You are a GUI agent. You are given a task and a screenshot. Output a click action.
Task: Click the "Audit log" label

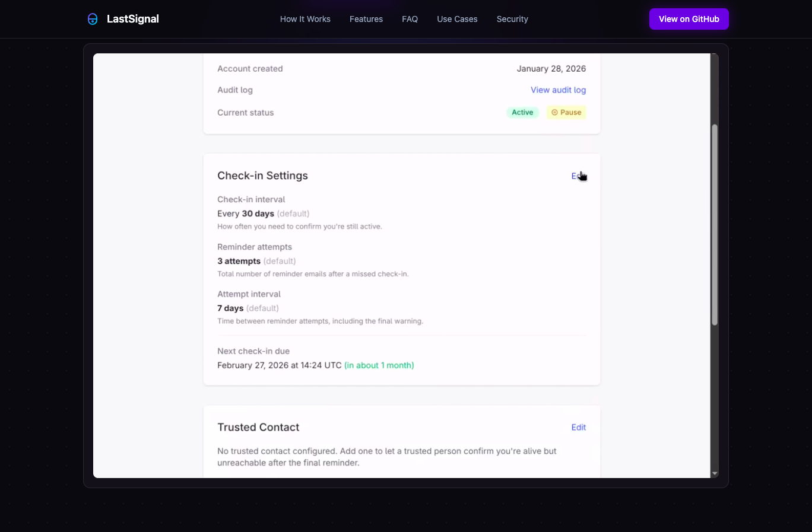(x=235, y=90)
